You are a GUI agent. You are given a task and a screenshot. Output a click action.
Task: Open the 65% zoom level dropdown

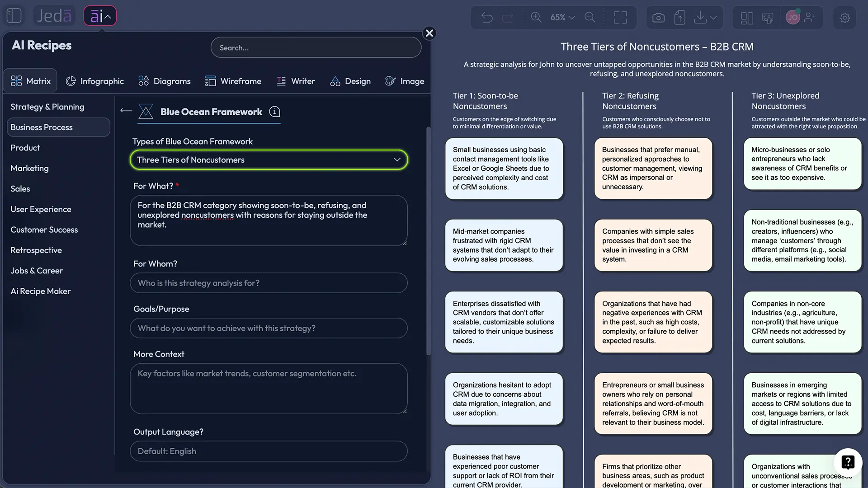pyautogui.click(x=562, y=17)
